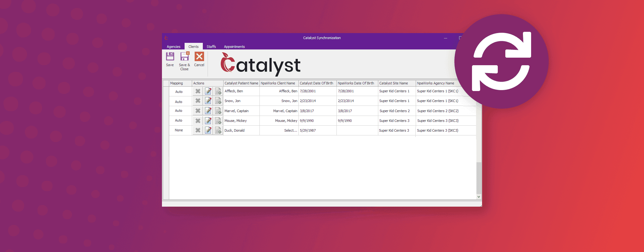Remove mapping for Duck, Donald row
Viewport: 644px width, 252px height.
(198, 130)
